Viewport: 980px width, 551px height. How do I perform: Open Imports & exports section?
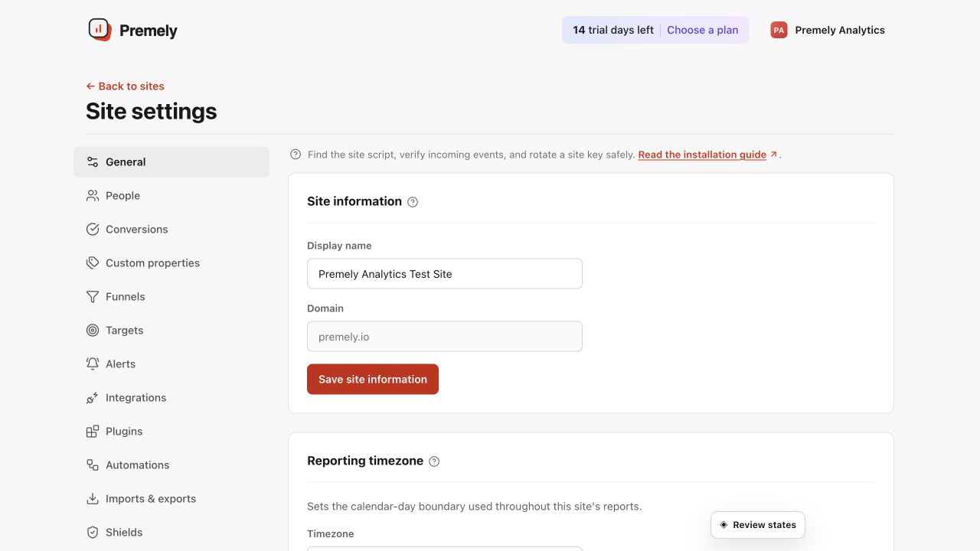[171, 499]
